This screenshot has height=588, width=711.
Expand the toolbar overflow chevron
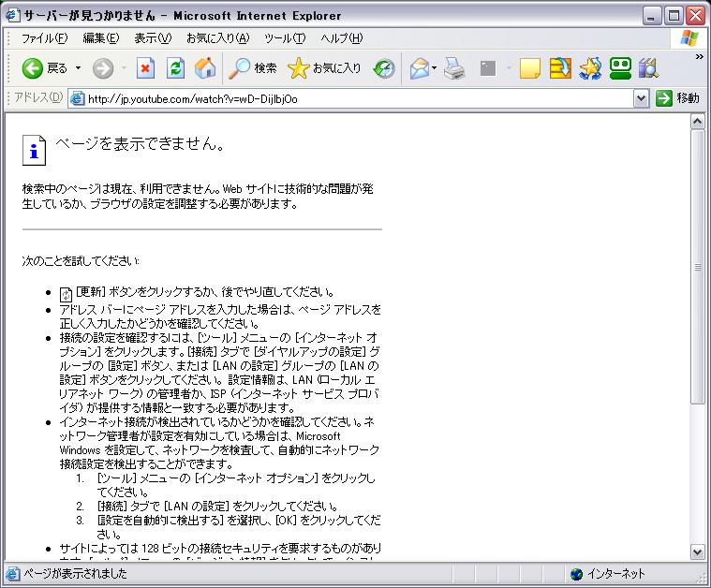point(699,56)
